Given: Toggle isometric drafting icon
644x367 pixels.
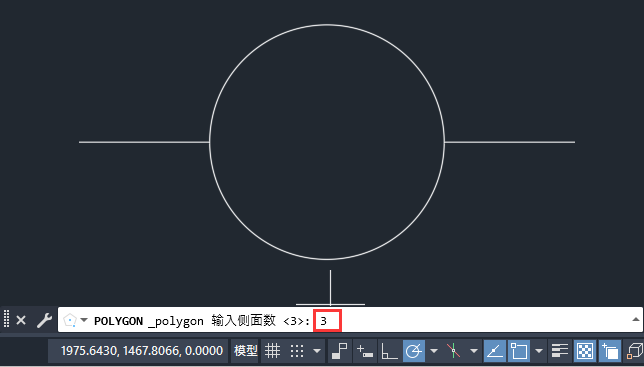Looking at the screenshot, I should [x=453, y=351].
